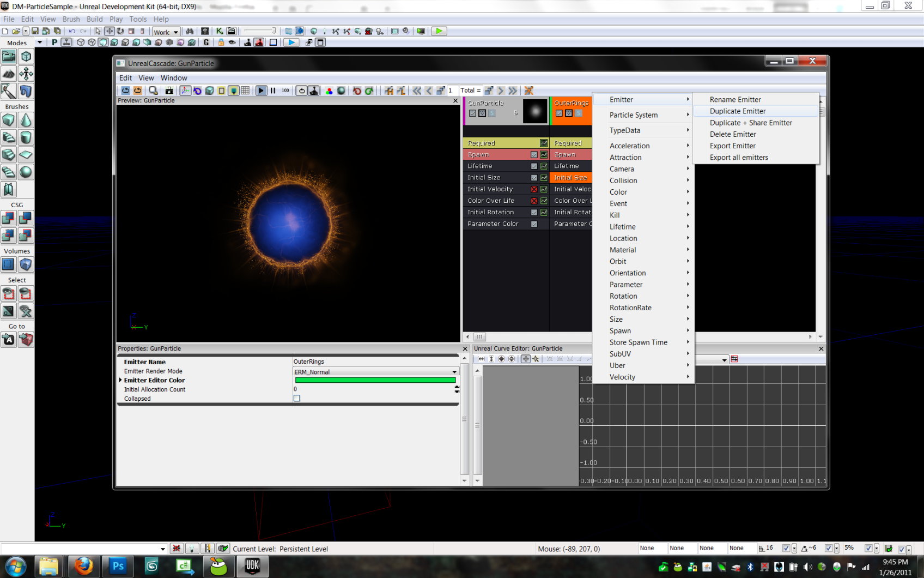Toggle the Initial Size checkbox in GunParticle
This screenshot has width=924, height=578.
point(534,178)
